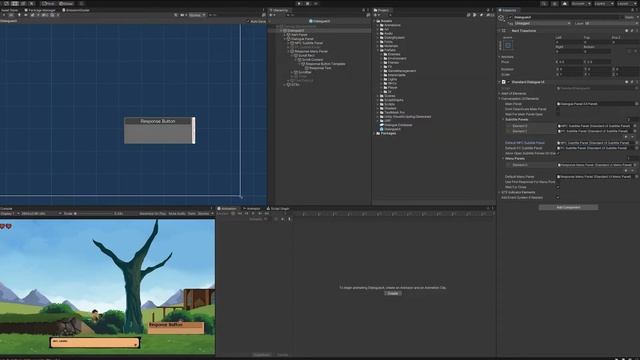640x360 pixels.
Task: Open the Animations folder in Project
Action: click(392, 25)
